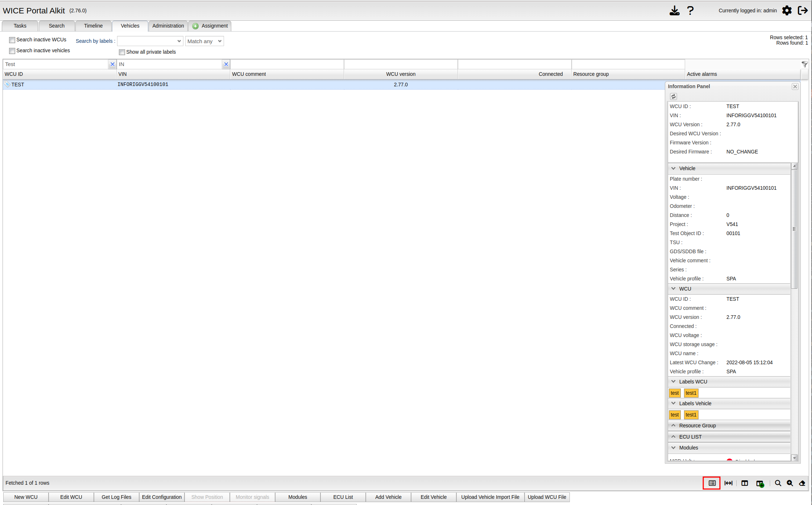Switch to the Timeline tab
The height and width of the screenshot is (505, 812).
pos(93,26)
